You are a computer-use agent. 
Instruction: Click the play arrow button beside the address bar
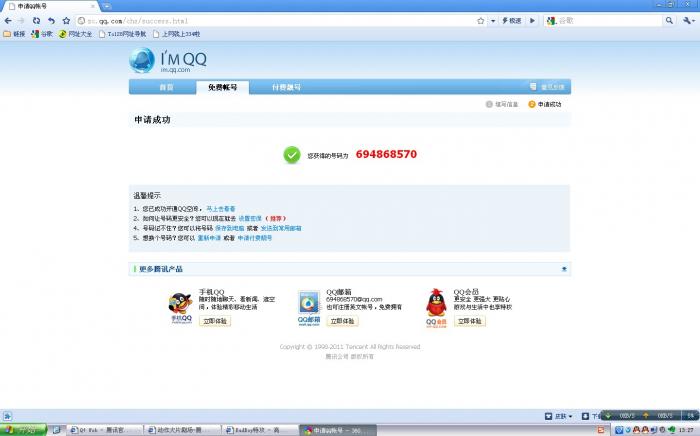pyautogui.click(x=532, y=21)
